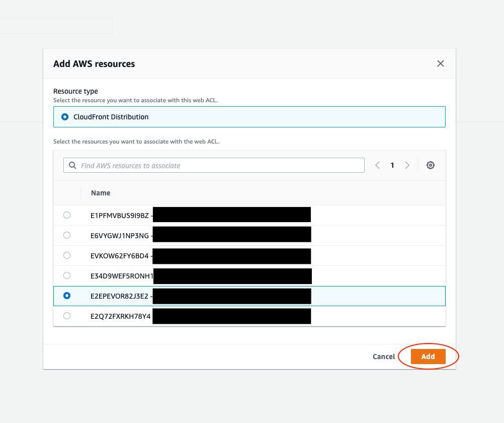
Task: Open table preferences gear icon
Action: (x=431, y=165)
